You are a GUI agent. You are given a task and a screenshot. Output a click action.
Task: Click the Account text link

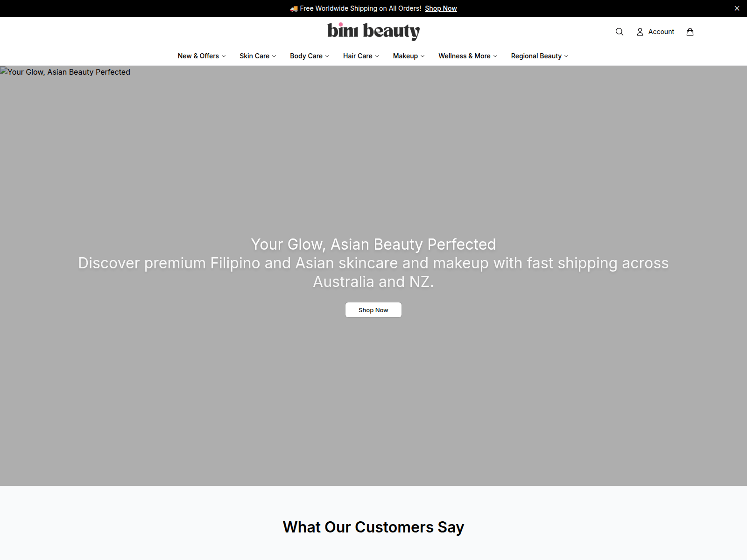[661, 32]
